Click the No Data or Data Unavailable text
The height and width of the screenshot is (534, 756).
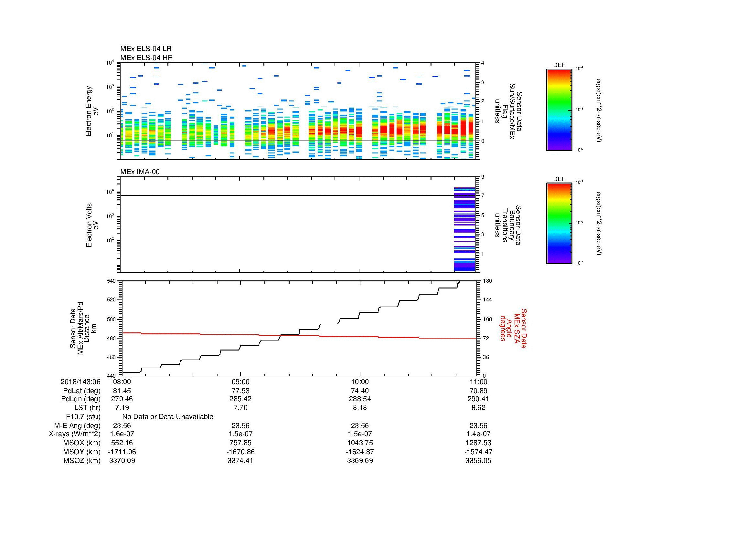point(168,417)
